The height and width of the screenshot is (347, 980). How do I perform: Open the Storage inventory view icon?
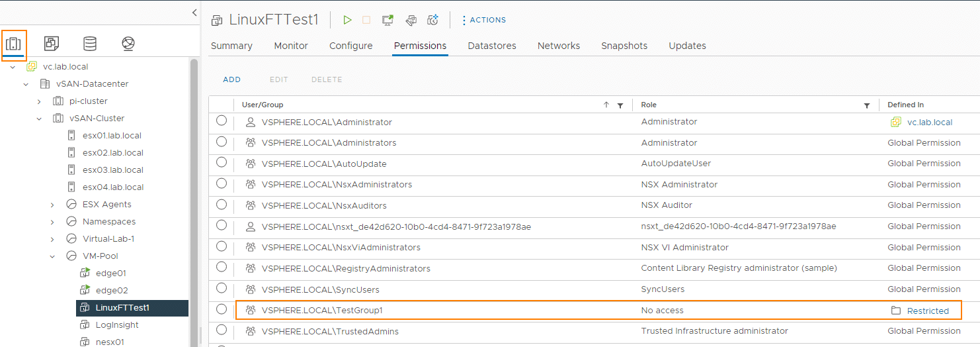coord(90,44)
